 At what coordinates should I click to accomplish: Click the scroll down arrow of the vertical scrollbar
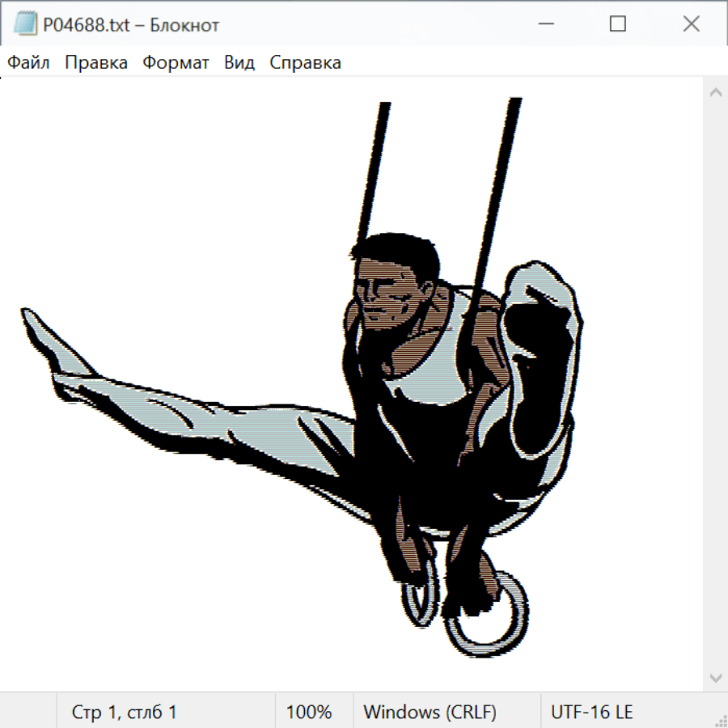[x=715, y=677]
